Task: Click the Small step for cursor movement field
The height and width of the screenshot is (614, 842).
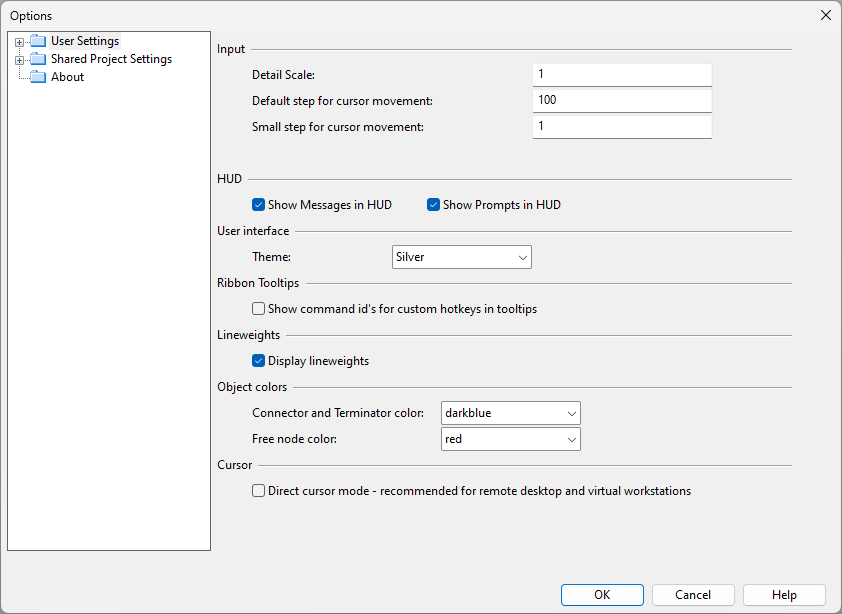Action: tap(621, 127)
